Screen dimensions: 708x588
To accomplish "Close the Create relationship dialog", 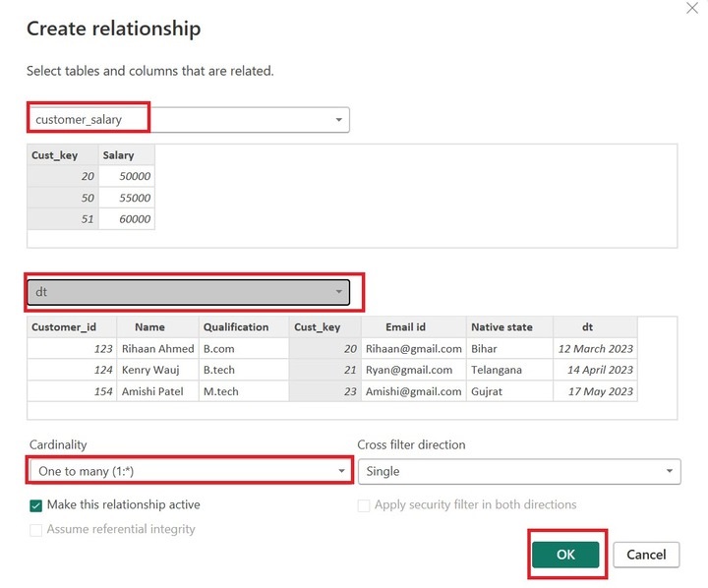I will [690, 8].
